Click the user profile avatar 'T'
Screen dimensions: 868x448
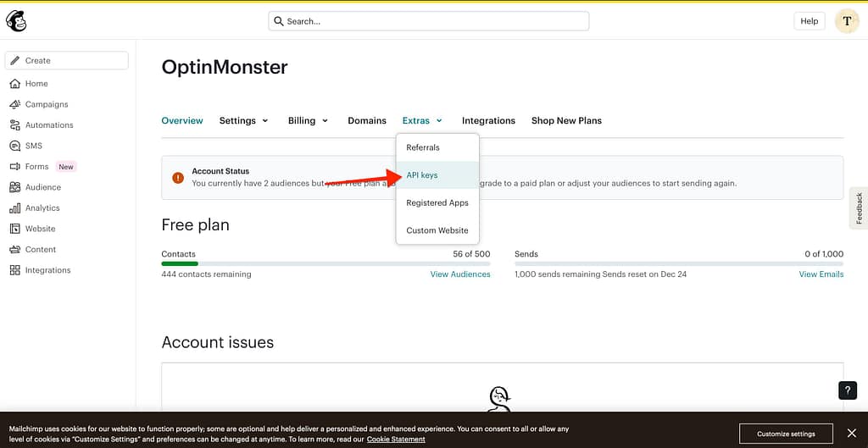pyautogui.click(x=847, y=21)
